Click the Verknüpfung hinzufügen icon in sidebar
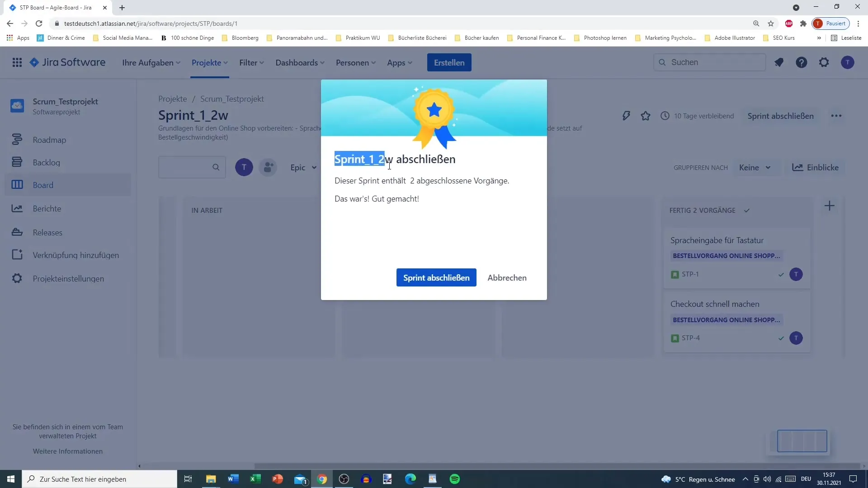The width and height of the screenshot is (868, 488). [17, 254]
